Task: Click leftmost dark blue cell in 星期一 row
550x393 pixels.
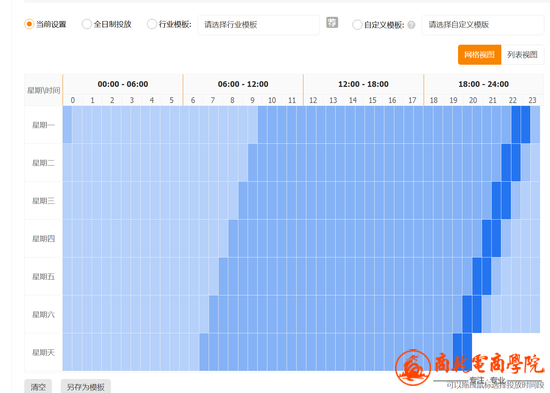Action: pyautogui.click(x=516, y=125)
